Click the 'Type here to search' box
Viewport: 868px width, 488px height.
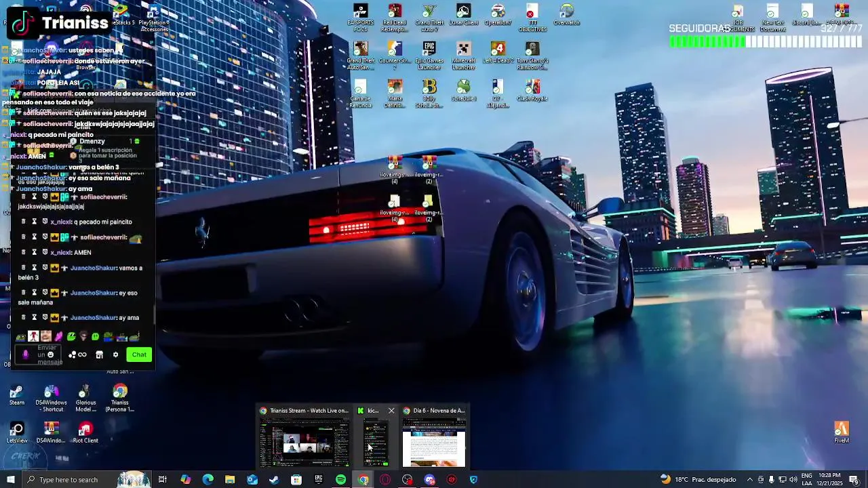(x=87, y=480)
